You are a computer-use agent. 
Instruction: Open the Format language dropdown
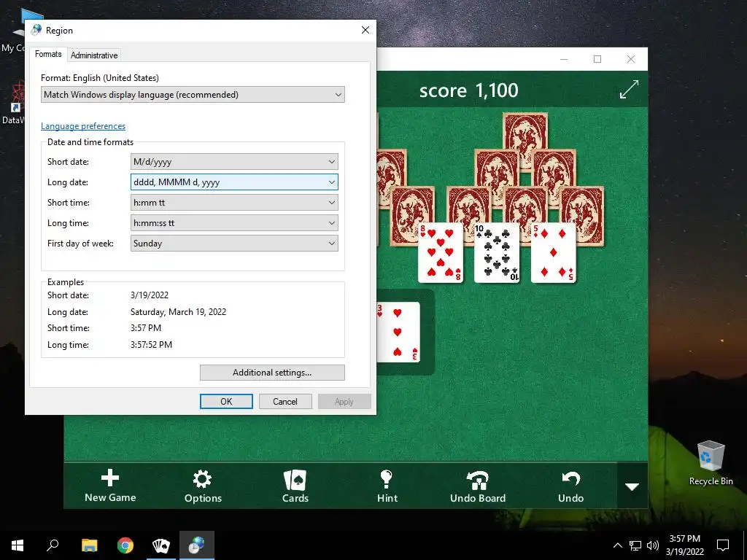click(x=193, y=94)
